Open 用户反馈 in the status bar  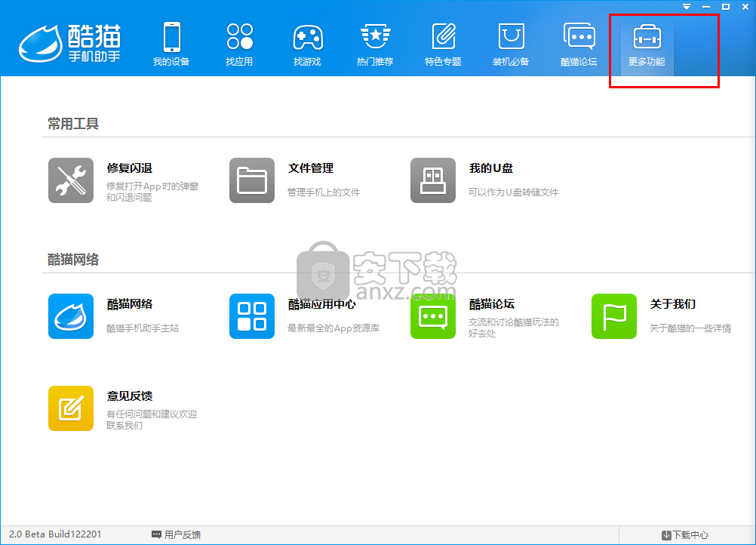pyautogui.click(x=183, y=534)
